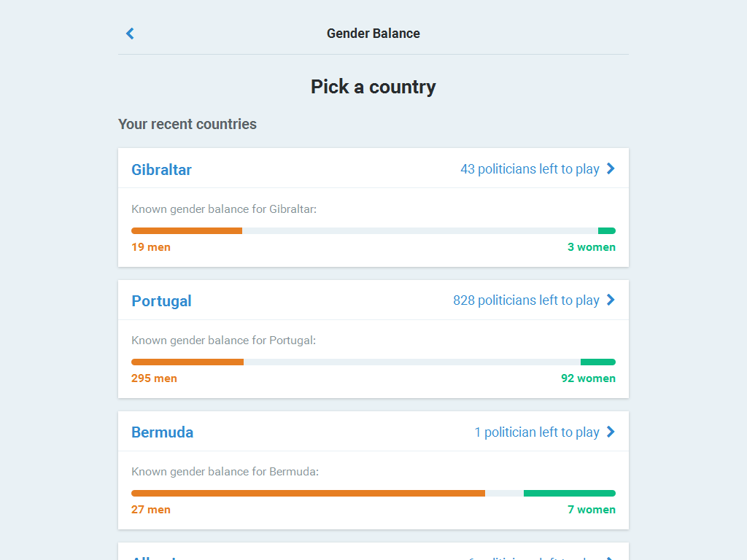Open the Gibraltar country link
The height and width of the screenshot is (560, 747).
161,170
